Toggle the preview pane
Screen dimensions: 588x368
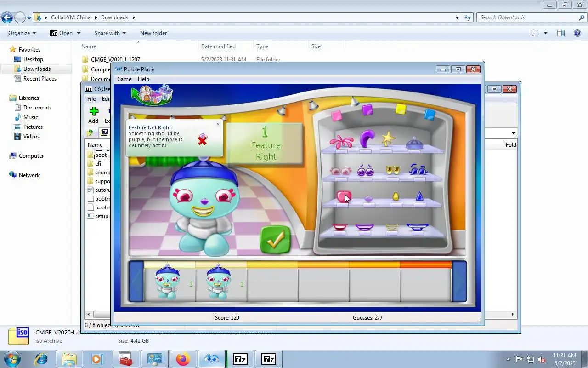(561, 33)
